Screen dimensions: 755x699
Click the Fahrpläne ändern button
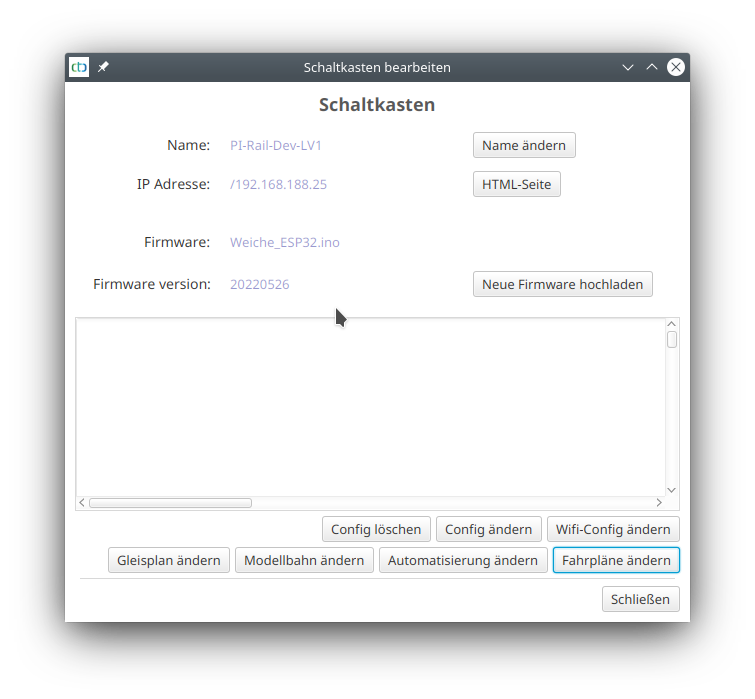[616, 560]
